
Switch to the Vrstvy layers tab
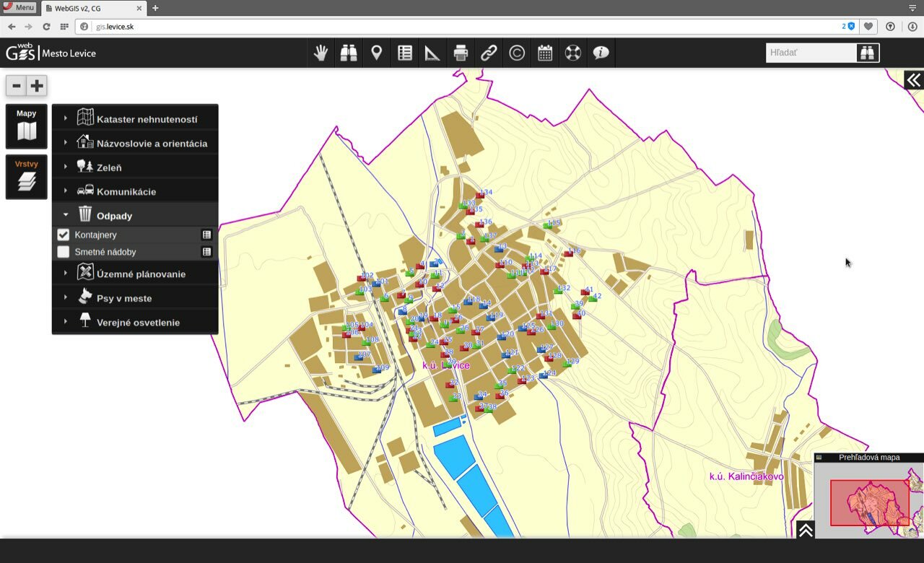(27, 177)
